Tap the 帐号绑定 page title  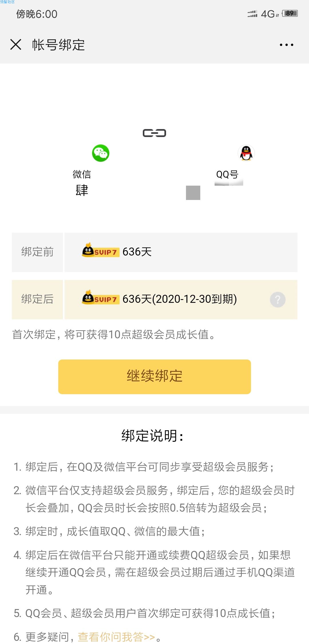[58, 45]
